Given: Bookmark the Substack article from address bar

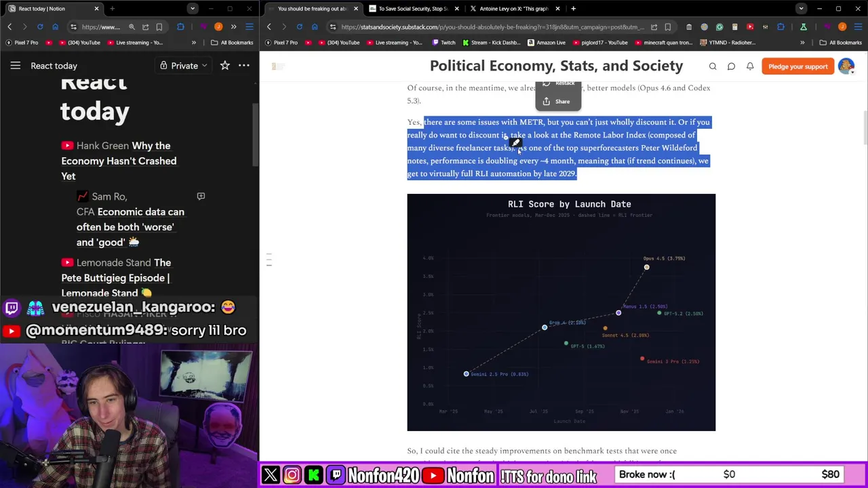Looking at the screenshot, I should coord(668,27).
